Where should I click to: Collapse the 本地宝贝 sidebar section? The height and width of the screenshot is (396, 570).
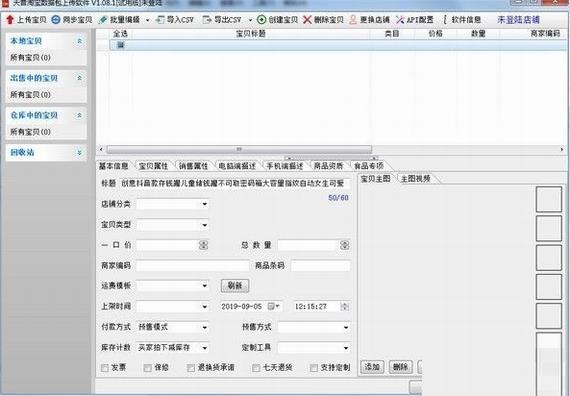(x=80, y=41)
